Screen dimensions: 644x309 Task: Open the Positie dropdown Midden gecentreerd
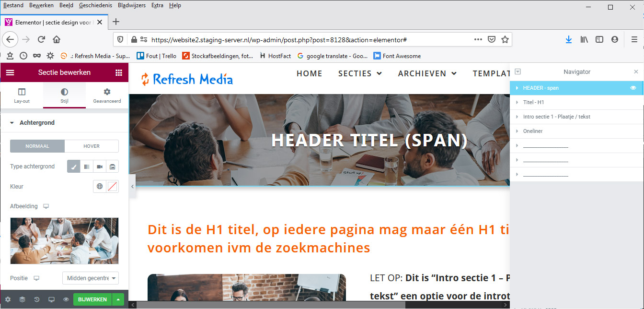(91, 278)
